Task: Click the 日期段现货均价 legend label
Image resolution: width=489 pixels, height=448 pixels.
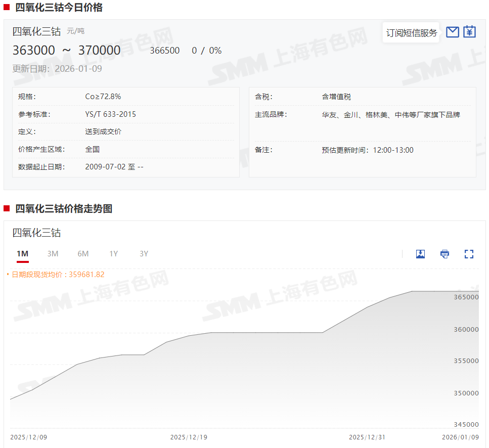Action: pos(58,275)
